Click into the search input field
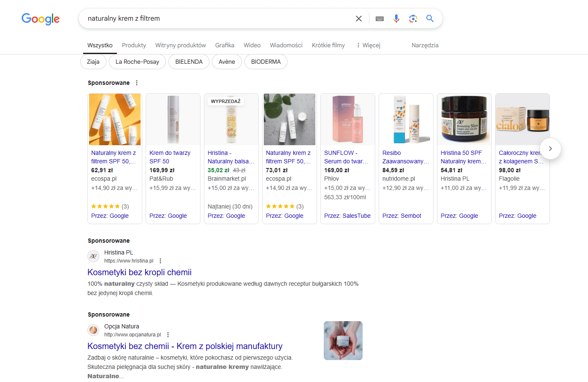Screen dimensions: 588x382 [217, 19]
